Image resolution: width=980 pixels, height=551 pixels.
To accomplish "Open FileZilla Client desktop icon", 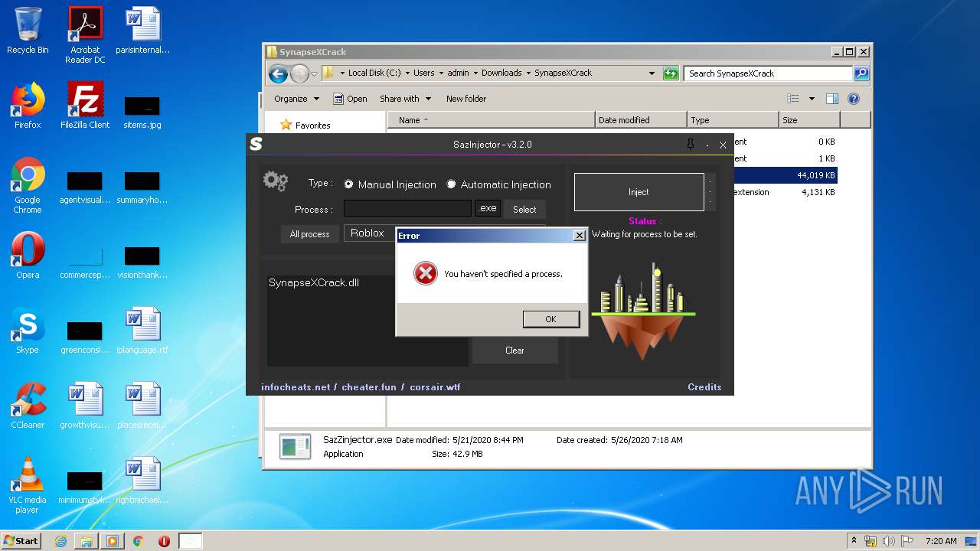I will [x=85, y=106].
